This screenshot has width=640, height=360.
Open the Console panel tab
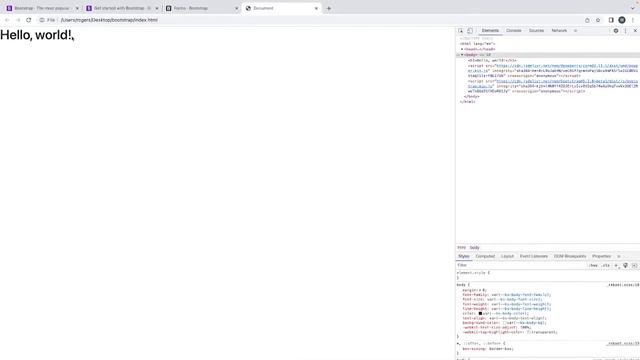coord(514,31)
